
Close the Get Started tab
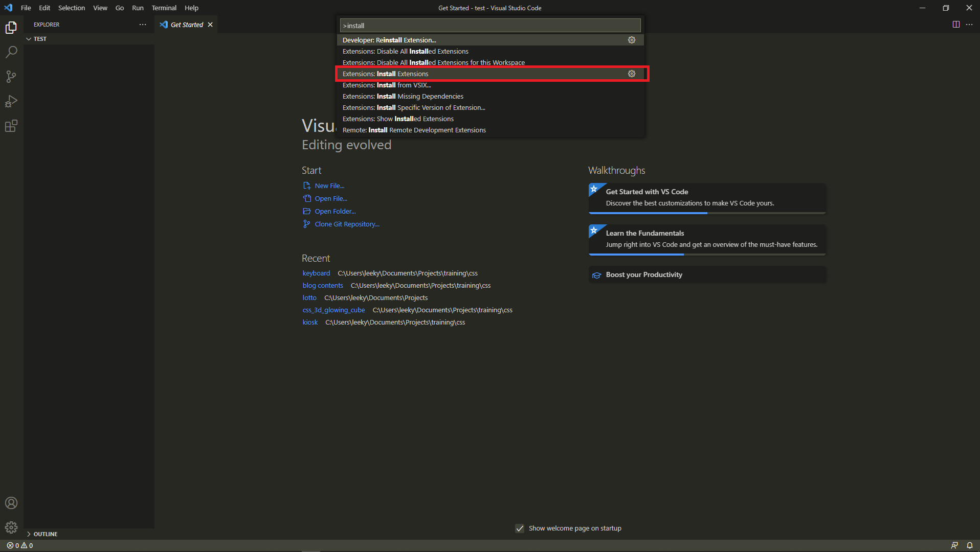pos(210,25)
